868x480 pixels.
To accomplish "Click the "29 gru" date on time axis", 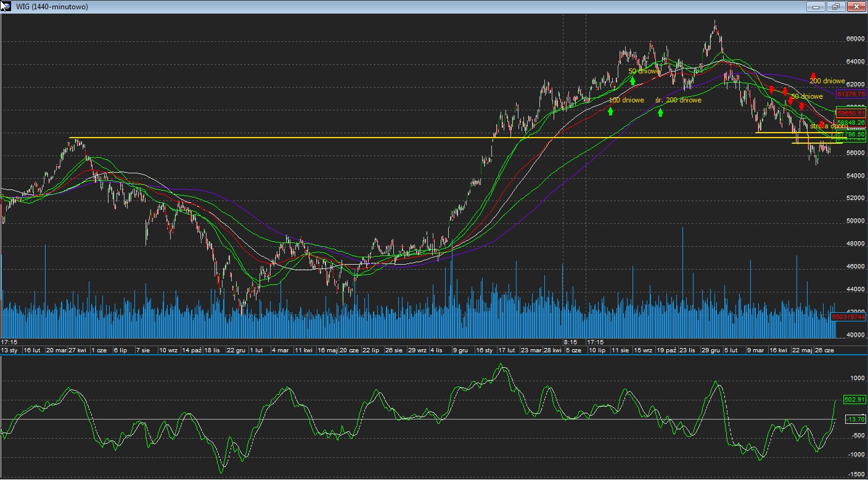I will click(x=710, y=350).
